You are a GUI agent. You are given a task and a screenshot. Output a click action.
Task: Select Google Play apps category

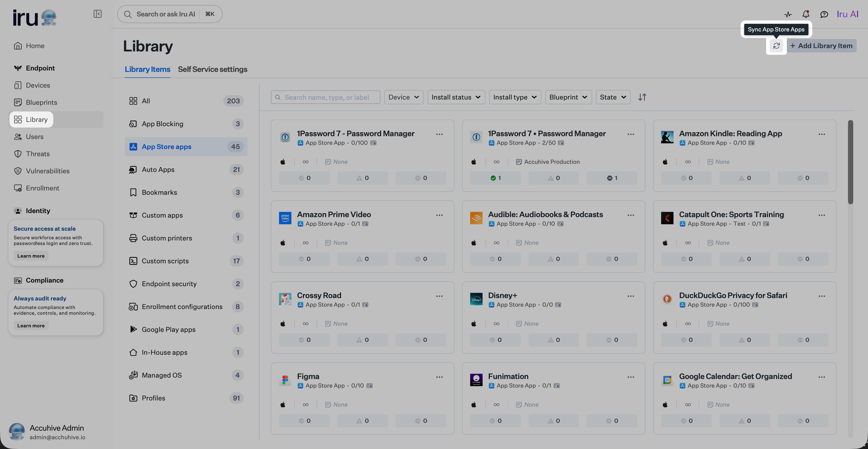186,329
